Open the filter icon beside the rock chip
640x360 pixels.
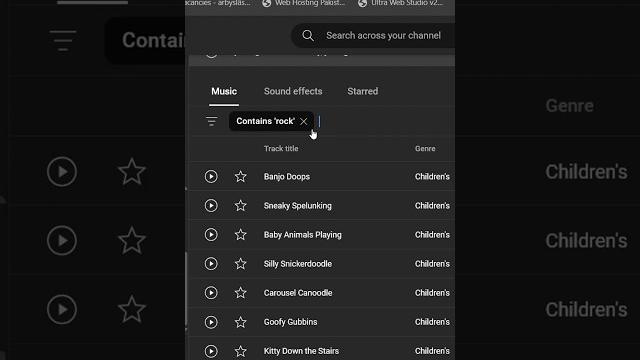[211, 121]
